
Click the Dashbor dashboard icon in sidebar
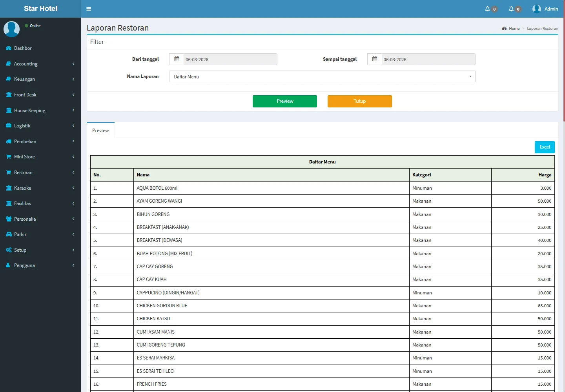point(9,48)
